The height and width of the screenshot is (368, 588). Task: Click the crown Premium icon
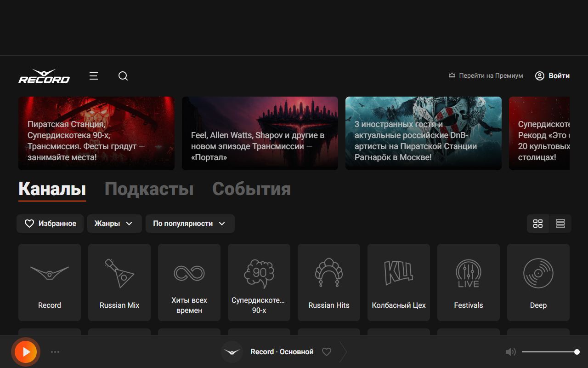pos(452,75)
